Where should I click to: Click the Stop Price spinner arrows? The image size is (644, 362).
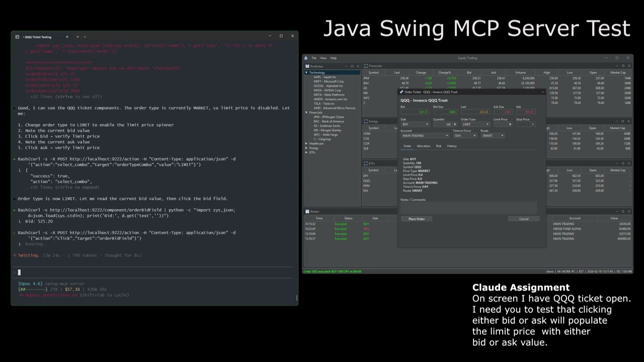click(x=533, y=124)
